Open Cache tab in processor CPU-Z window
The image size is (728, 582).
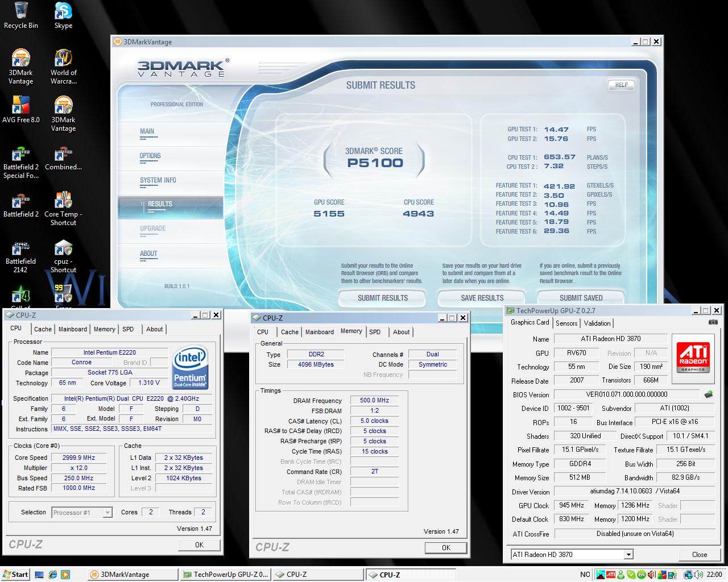43,329
